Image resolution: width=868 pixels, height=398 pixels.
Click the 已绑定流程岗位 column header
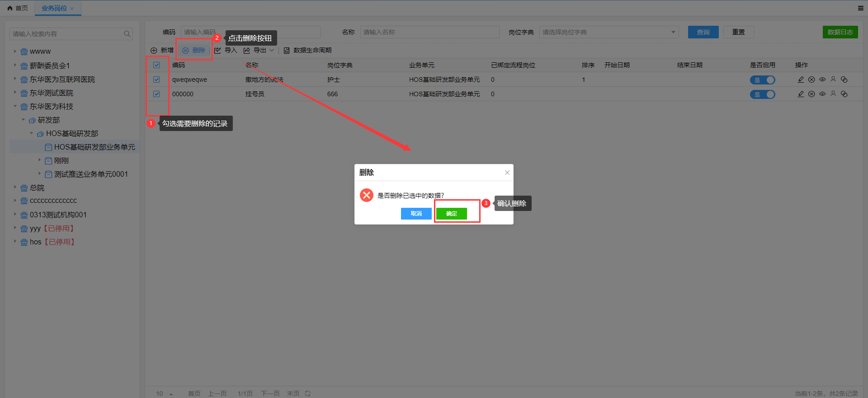(x=513, y=65)
